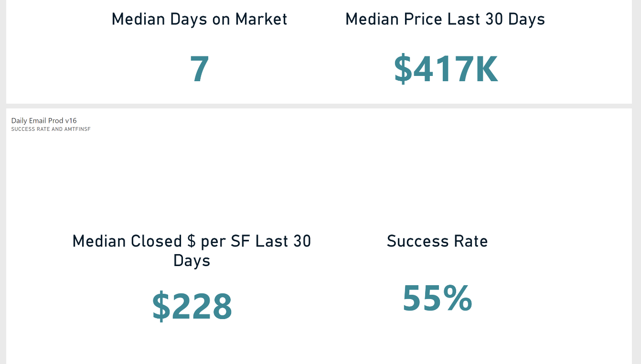Click blank area left of Median Days on Market

[x=53, y=48]
